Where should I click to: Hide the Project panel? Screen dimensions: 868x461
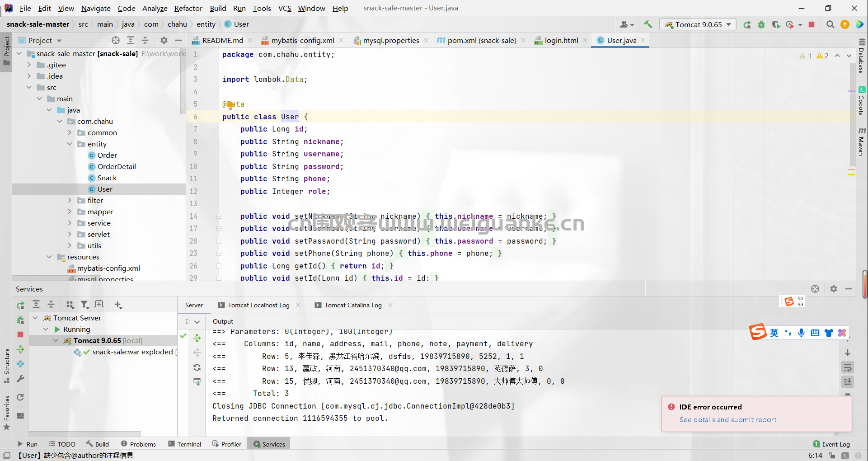(x=178, y=40)
